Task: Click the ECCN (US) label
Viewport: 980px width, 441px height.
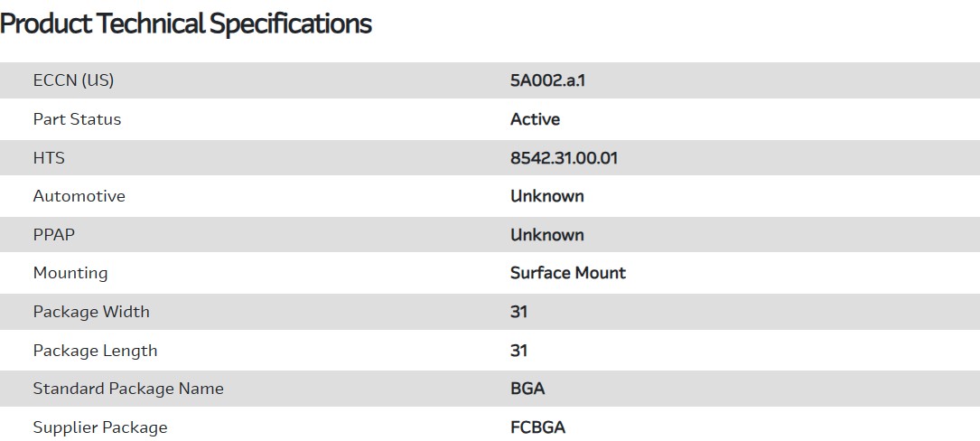Action: coord(73,80)
